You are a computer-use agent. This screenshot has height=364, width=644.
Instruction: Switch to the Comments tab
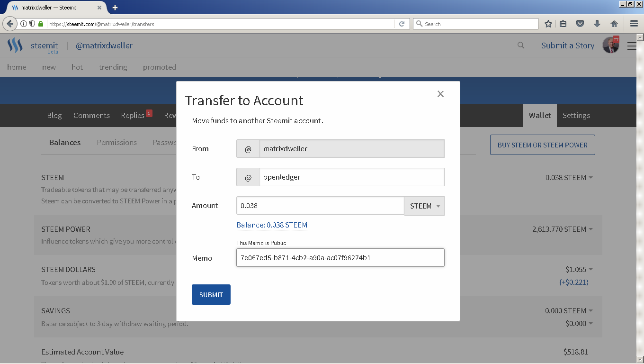point(91,115)
